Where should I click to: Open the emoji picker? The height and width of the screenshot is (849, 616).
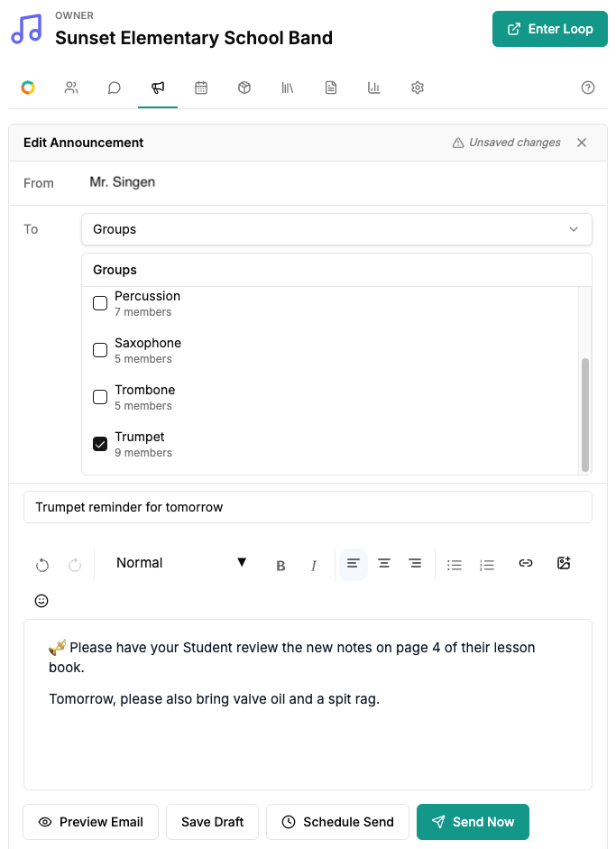point(41,601)
